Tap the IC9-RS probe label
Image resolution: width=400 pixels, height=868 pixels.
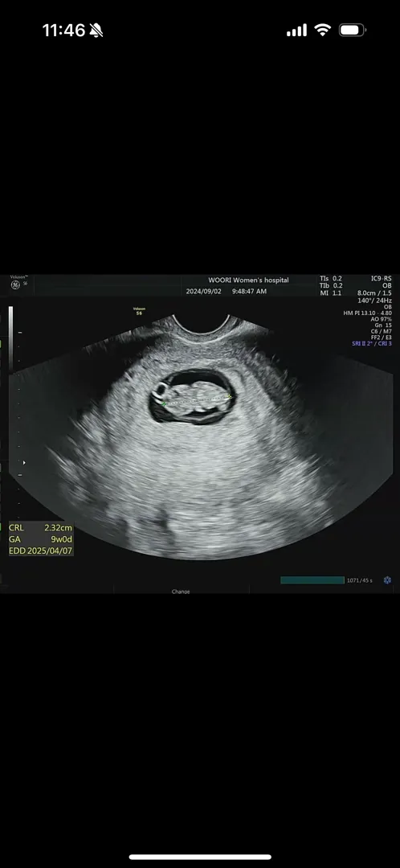click(382, 278)
